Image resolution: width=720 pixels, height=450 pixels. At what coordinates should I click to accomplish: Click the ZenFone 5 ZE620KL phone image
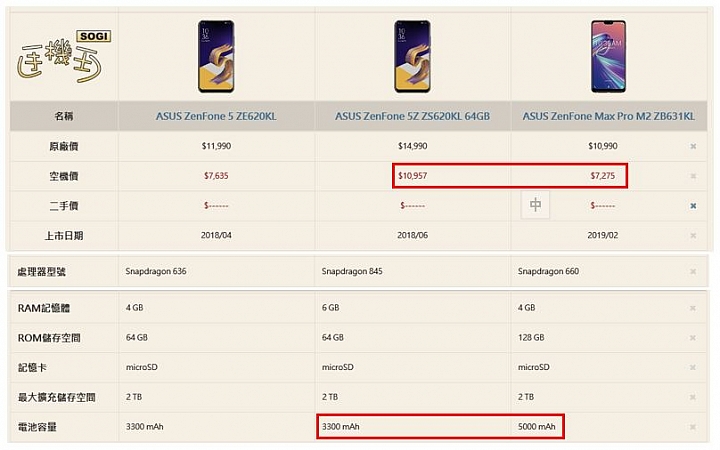(x=216, y=56)
